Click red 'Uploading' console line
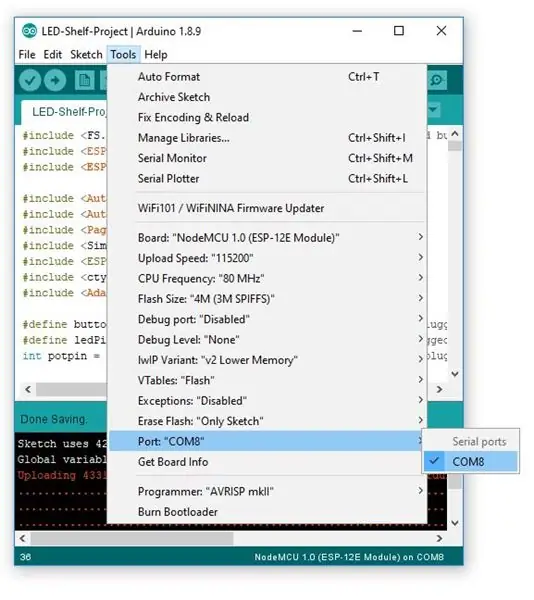 click(x=62, y=475)
